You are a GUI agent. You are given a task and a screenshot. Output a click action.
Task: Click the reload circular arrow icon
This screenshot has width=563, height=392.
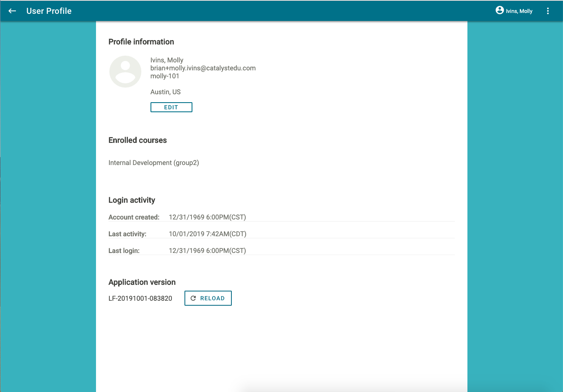tap(193, 298)
